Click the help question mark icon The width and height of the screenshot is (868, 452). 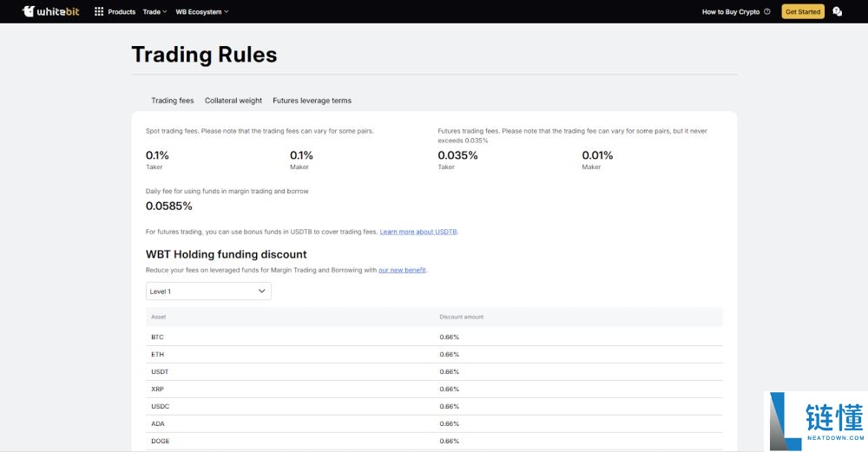pos(766,11)
